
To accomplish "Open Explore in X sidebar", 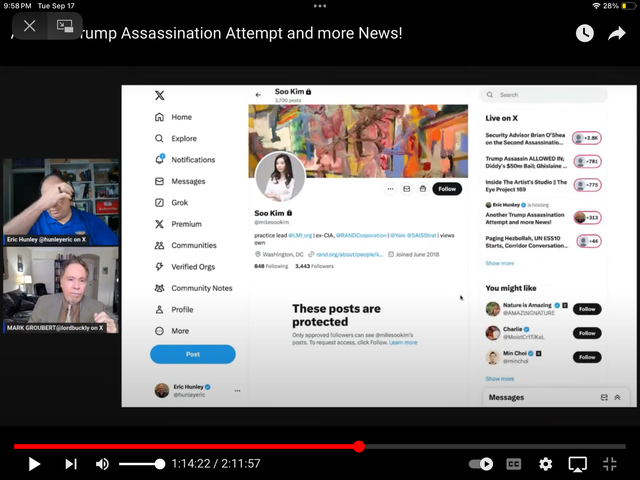I will pos(176,139).
